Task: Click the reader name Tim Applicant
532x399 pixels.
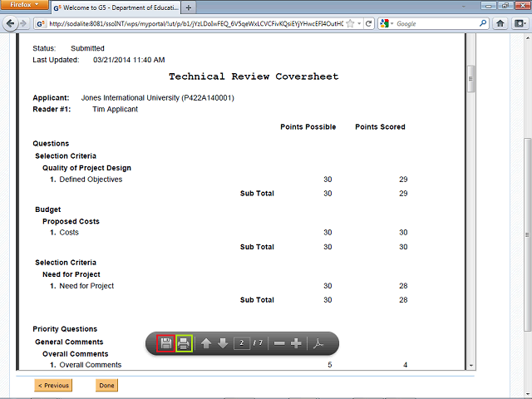Action: point(115,109)
